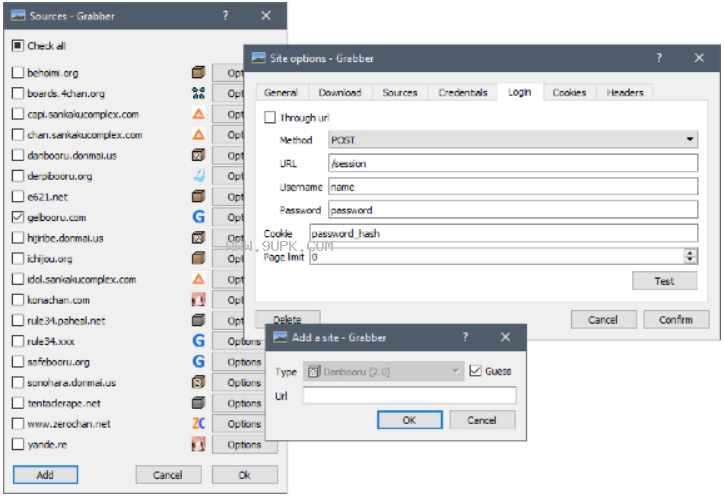Image resolution: width=724 pixels, height=498 pixels.
Task: Click the yande.re site icon
Action: tap(198, 444)
